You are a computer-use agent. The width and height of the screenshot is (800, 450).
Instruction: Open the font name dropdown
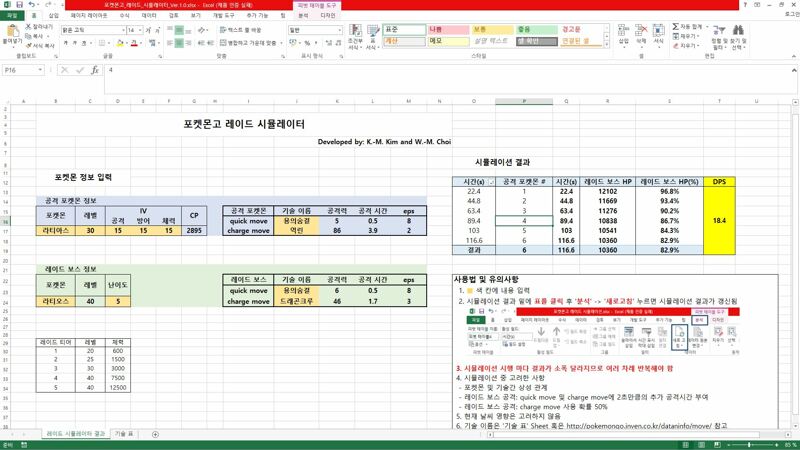click(123, 30)
